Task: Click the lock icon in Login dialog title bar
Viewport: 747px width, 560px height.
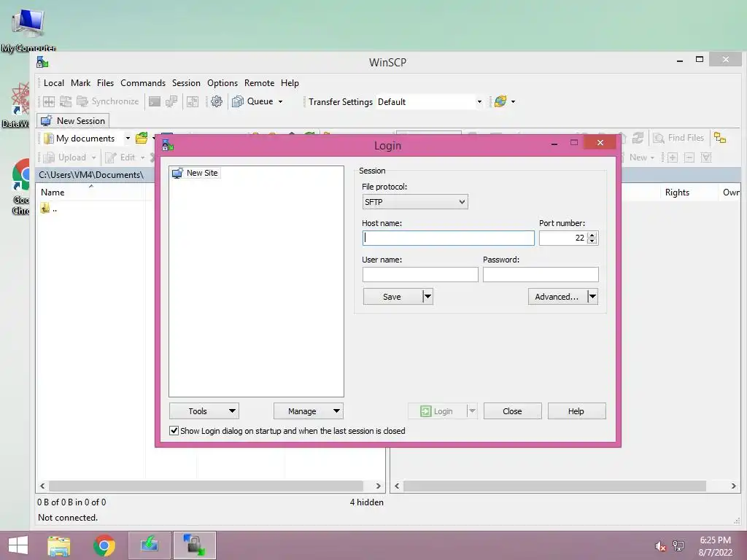Action: 168,145
